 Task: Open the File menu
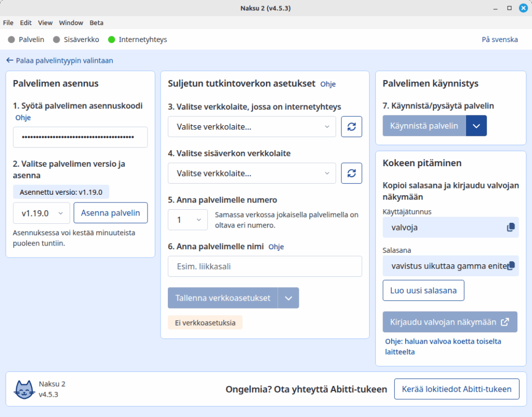point(8,23)
